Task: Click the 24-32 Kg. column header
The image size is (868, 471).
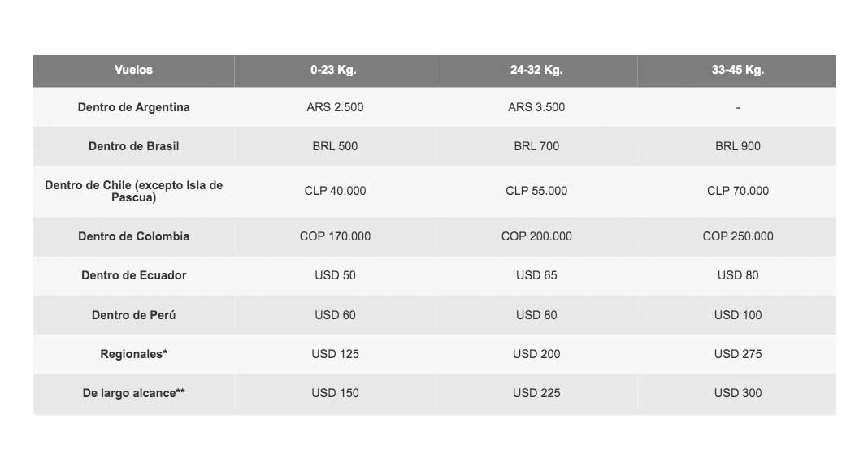Action: coord(536,70)
